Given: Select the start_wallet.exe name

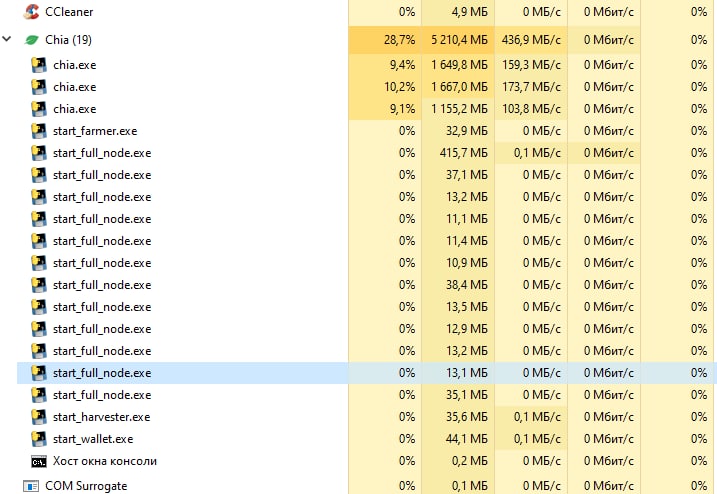Looking at the screenshot, I should click(93, 439).
